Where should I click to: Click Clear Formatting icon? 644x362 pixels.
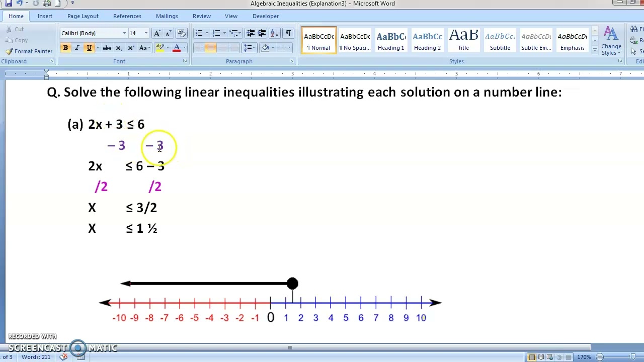(182, 33)
